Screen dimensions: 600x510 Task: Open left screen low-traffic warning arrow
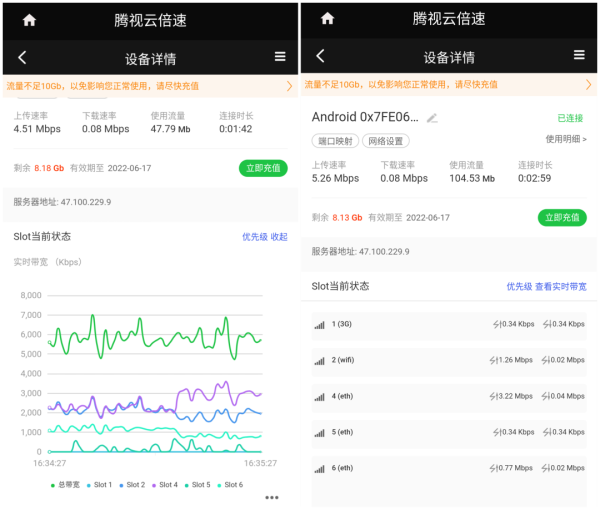pyautogui.click(x=290, y=86)
